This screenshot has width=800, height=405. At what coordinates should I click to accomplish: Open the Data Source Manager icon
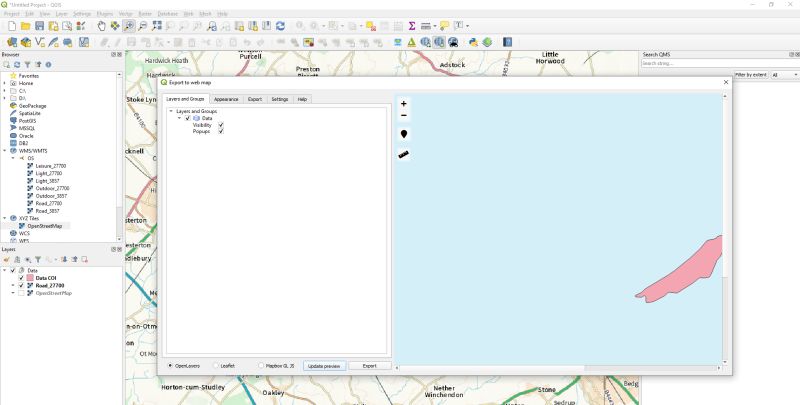click(12, 42)
